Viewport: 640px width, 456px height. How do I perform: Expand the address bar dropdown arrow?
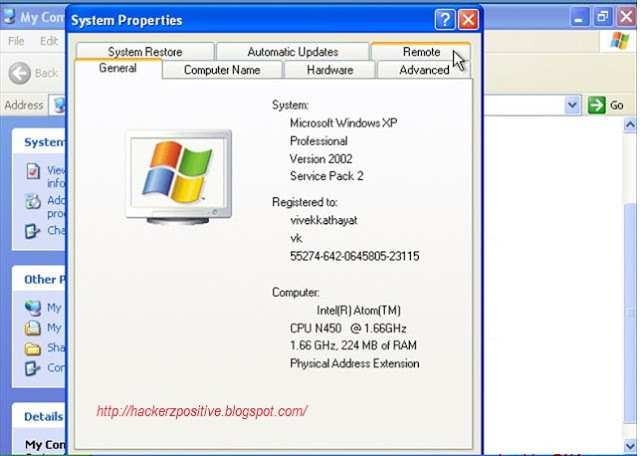(572, 105)
